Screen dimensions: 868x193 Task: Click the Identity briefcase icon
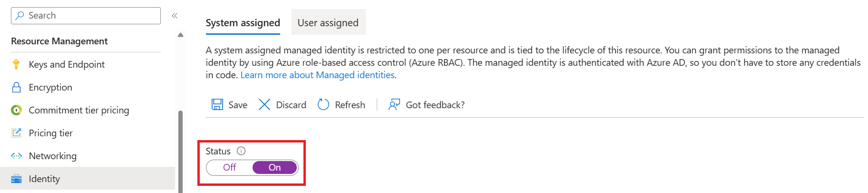(x=16, y=179)
